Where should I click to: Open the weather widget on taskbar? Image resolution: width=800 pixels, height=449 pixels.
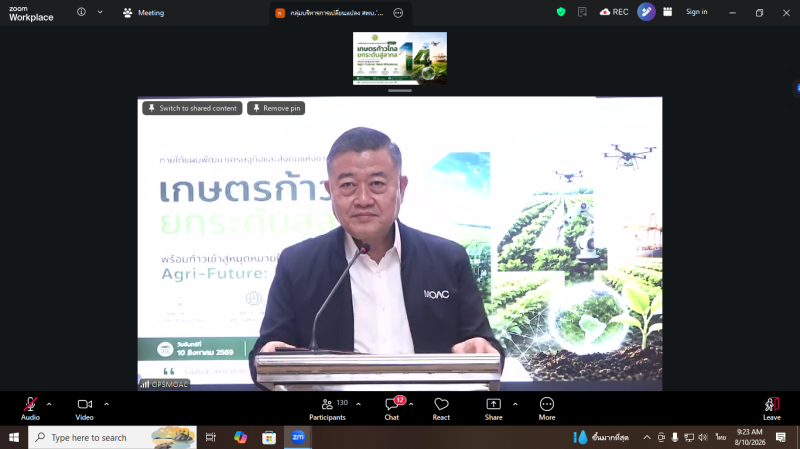pyautogui.click(x=601, y=437)
